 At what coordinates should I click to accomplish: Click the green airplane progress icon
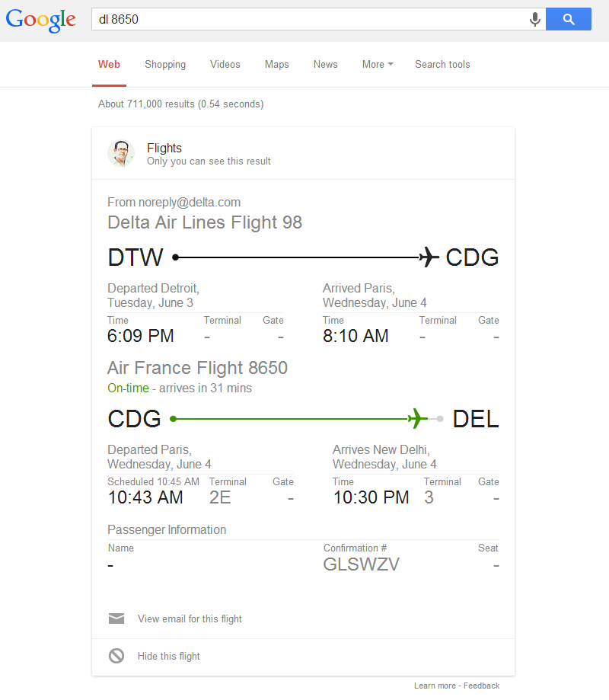click(x=418, y=418)
